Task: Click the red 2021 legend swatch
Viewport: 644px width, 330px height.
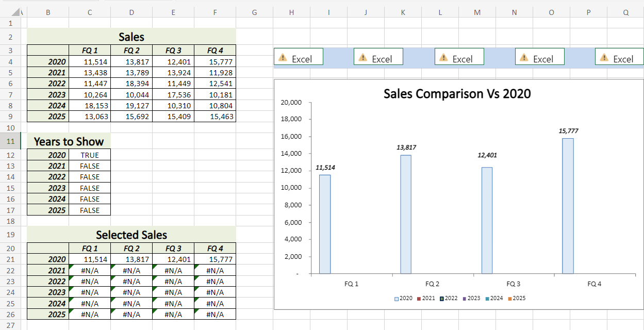Action: [419, 299]
